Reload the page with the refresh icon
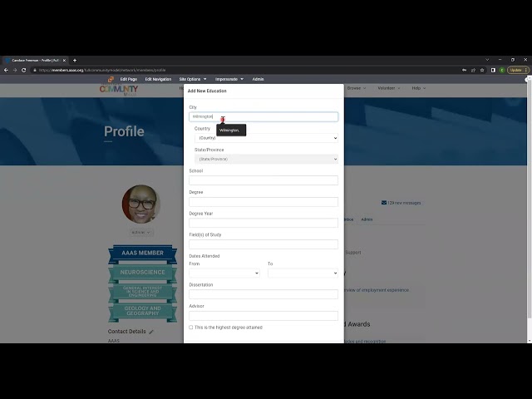Viewport: 532px width, 399px height. (x=24, y=70)
